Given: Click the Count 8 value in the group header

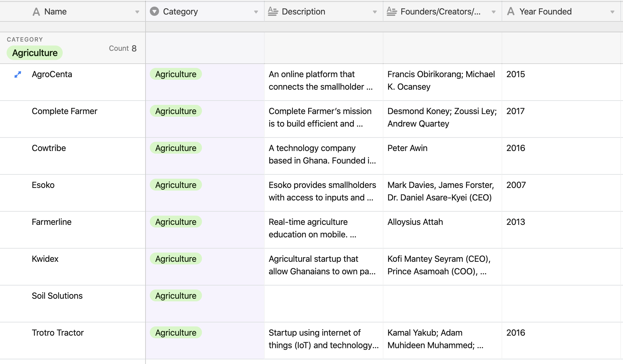Looking at the screenshot, I should 123,48.
